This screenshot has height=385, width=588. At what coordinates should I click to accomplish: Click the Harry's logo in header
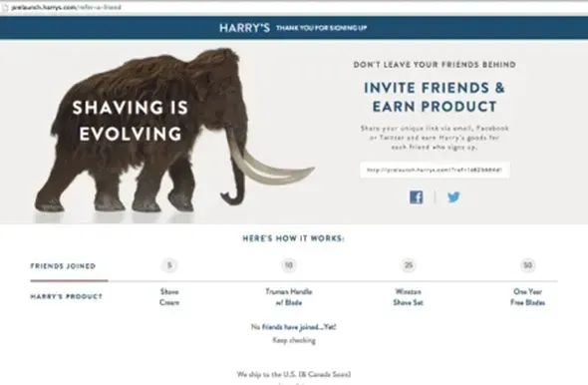(x=244, y=28)
